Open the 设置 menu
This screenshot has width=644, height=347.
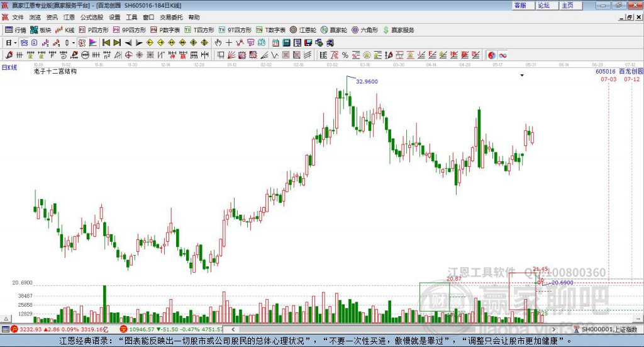tap(114, 17)
